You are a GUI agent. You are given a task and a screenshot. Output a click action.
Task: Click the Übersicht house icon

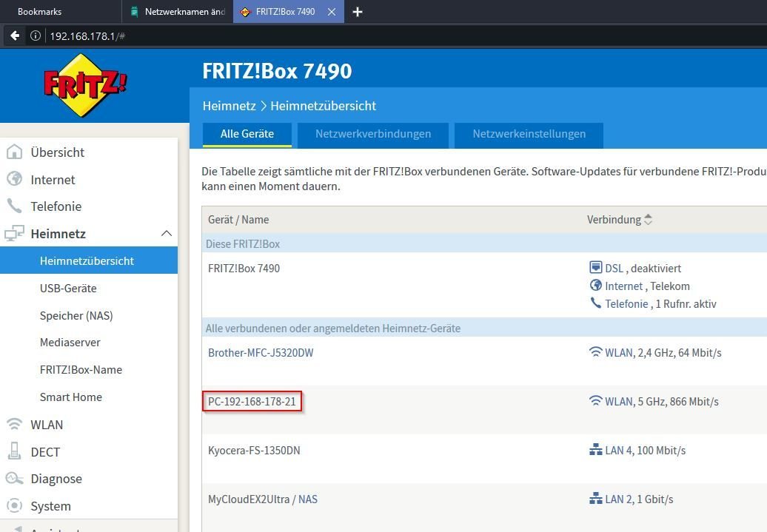tap(14, 152)
